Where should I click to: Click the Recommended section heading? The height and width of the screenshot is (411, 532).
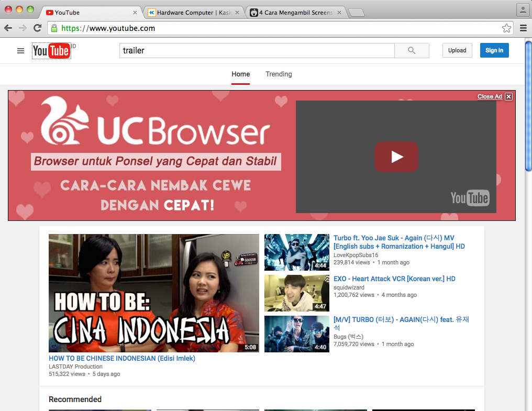coord(75,399)
